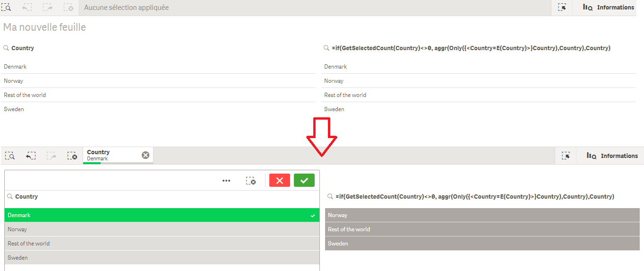Remove the Country Denmark selection chip via its X
644x271 pixels.
click(146, 155)
